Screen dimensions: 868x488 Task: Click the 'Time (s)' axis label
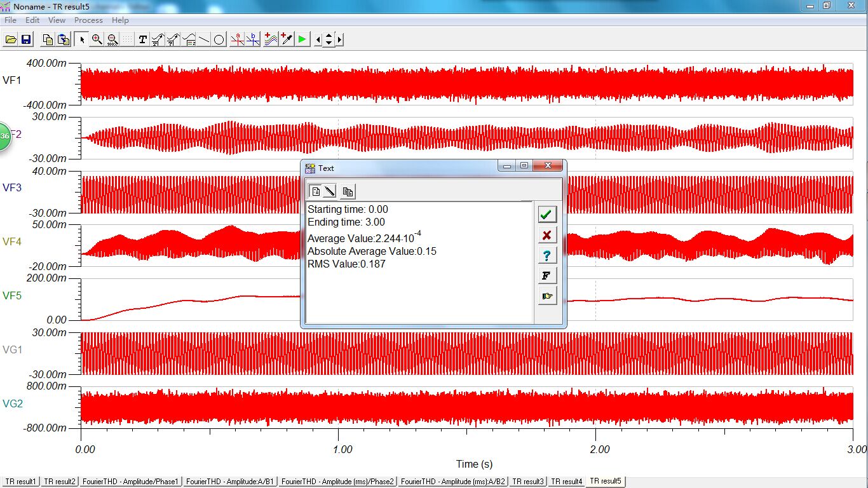click(474, 464)
